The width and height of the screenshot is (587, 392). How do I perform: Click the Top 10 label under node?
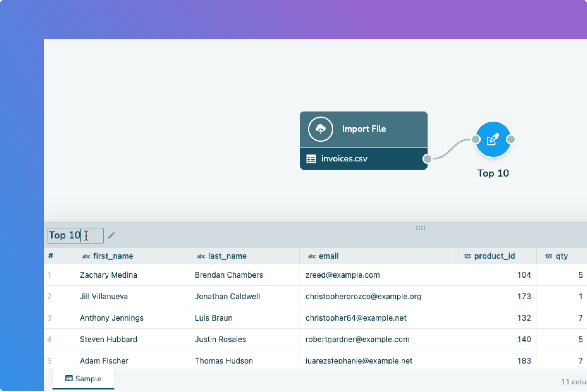493,173
